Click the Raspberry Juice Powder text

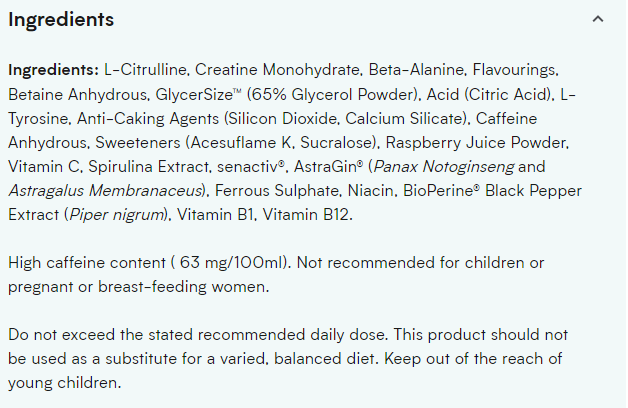[477, 143]
